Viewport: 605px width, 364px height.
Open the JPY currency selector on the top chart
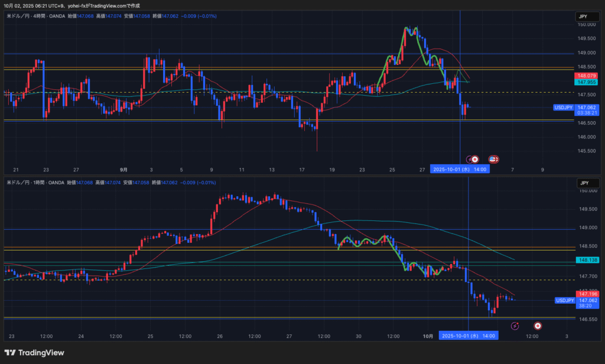point(584,17)
